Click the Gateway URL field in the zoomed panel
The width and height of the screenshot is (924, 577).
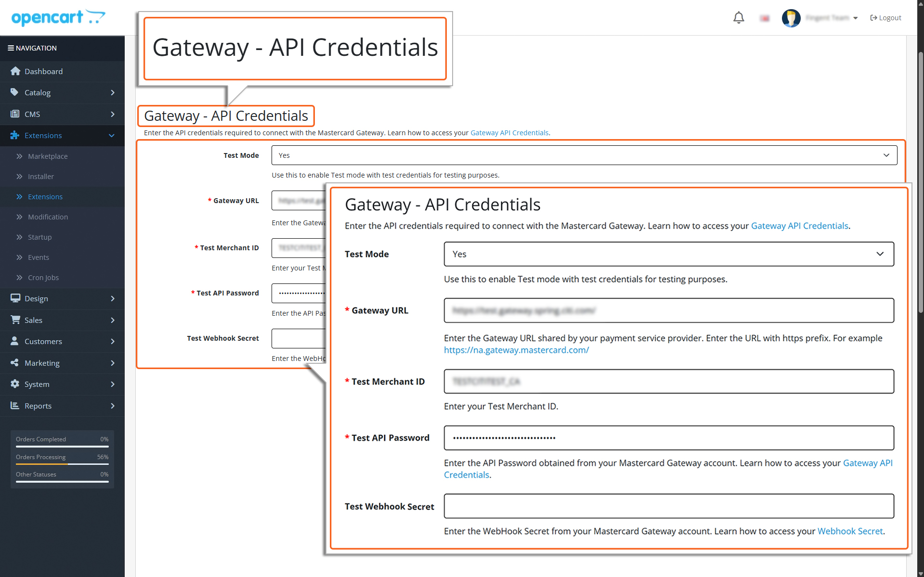click(x=669, y=310)
